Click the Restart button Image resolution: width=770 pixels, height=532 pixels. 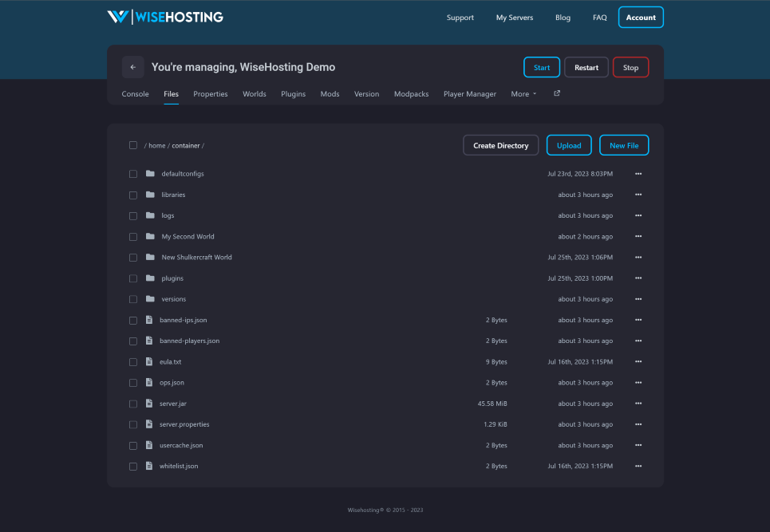(x=586, y=67)
